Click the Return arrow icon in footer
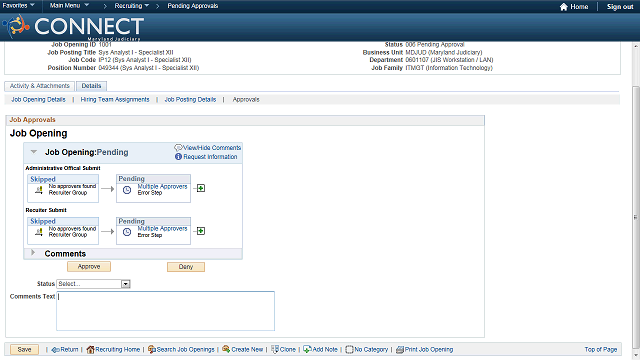Screen dimensions: 640x360 (x=56, y=350)
